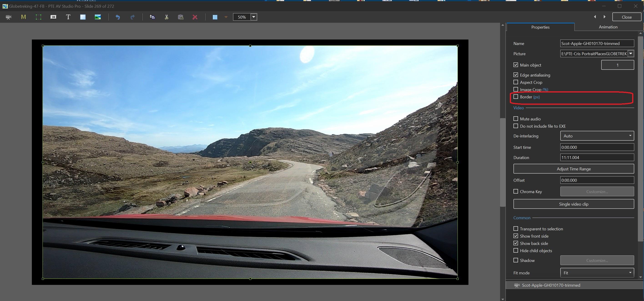Add a video object with the camera icon

tap(9, 17)
